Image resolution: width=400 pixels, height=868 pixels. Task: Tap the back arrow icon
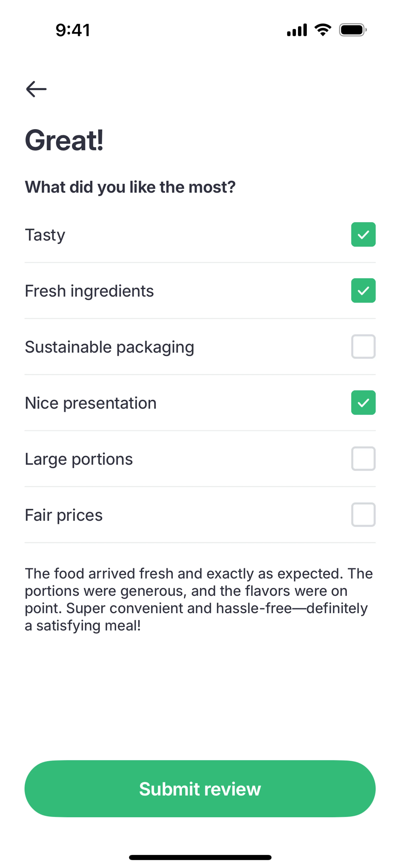click(36, 89)
